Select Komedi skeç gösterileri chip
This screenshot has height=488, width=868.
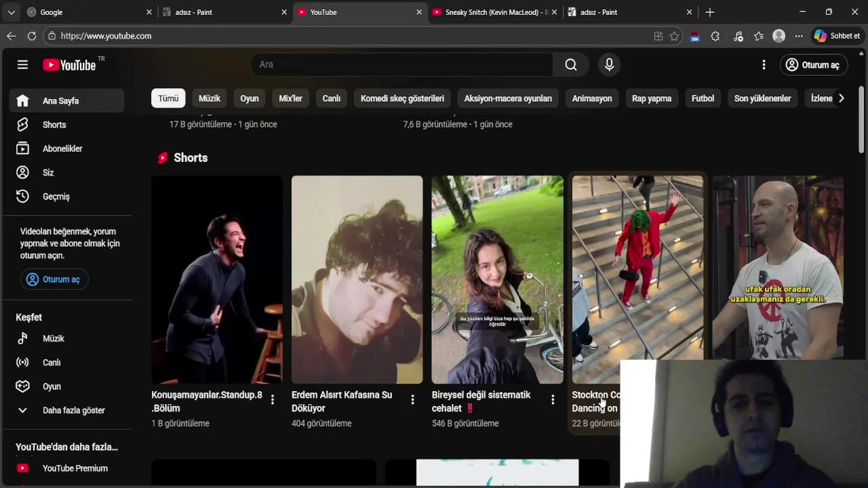(402, 98)
